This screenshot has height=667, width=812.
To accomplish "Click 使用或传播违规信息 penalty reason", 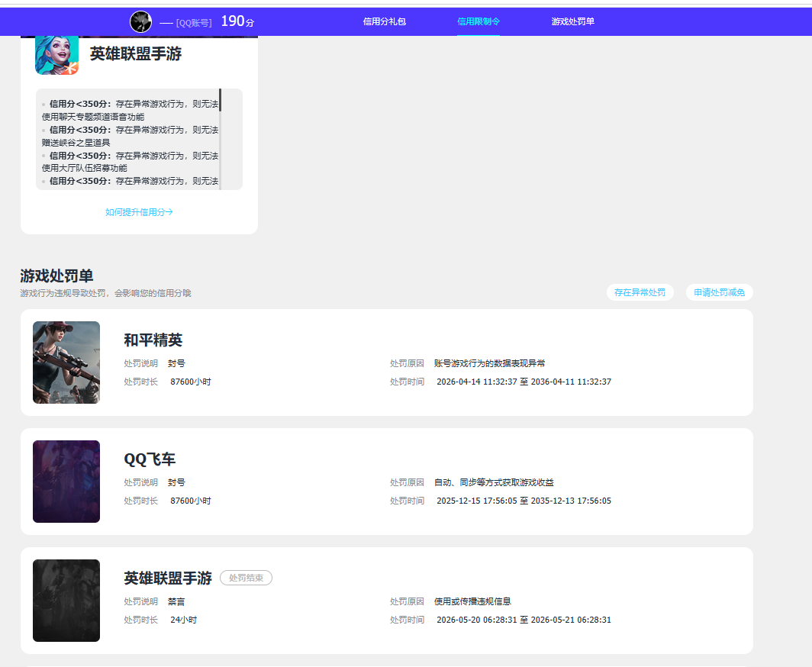I will coord(472,601).
